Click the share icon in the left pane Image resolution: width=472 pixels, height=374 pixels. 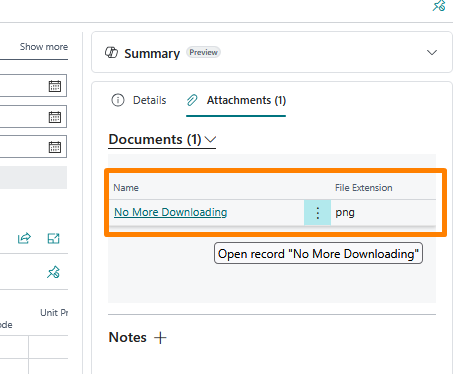tap(24, 238)
